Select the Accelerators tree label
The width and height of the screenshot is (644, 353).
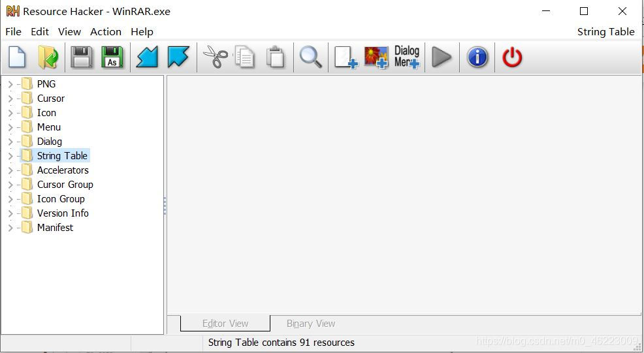coord(63,170)
